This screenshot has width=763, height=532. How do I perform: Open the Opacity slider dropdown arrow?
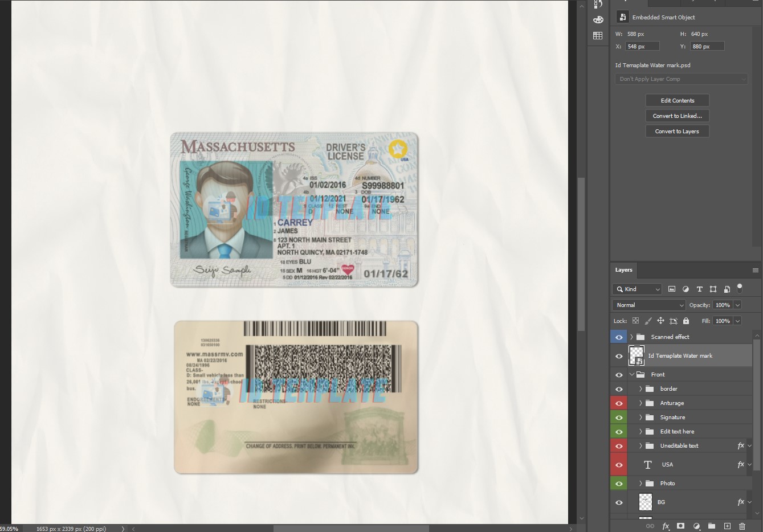737,305
